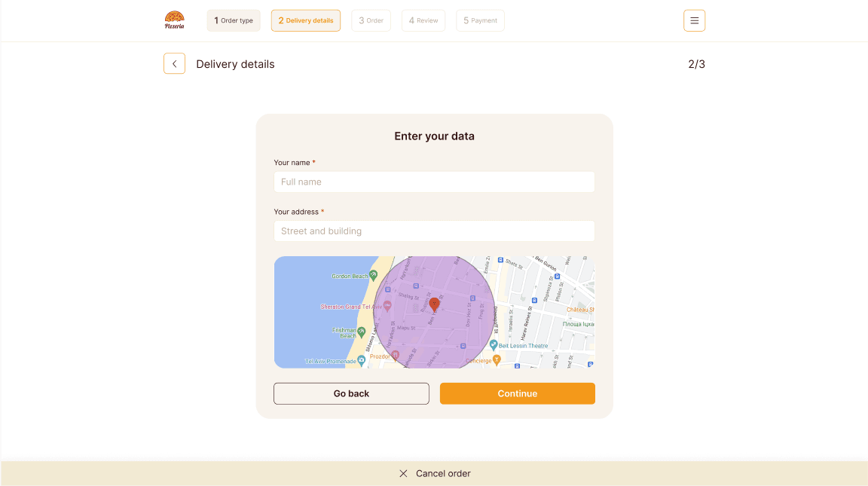Viewport: 868px width, 486px height.
Task: Click the 2/3 progress indicator
Action: point(696,64)
